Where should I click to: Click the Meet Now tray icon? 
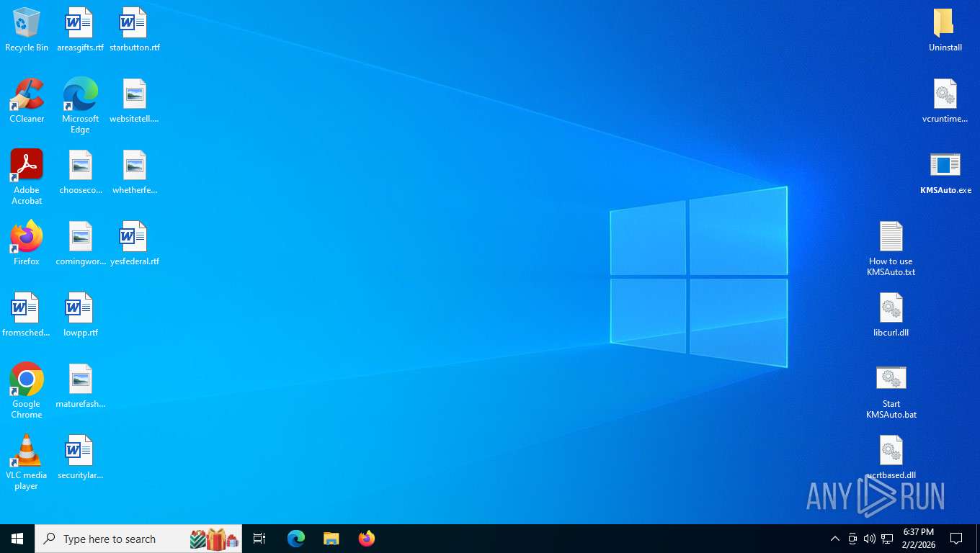pos(852,539)
